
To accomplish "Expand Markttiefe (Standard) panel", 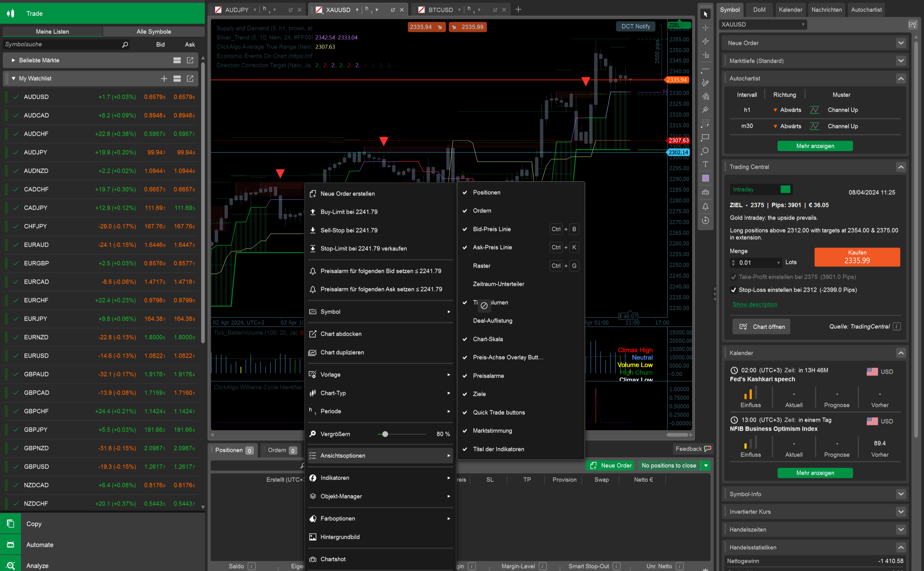I will click(x=901, y=61).
